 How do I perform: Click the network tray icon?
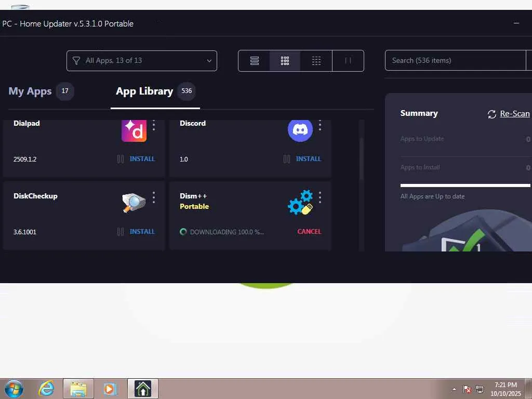click(480, 389)
